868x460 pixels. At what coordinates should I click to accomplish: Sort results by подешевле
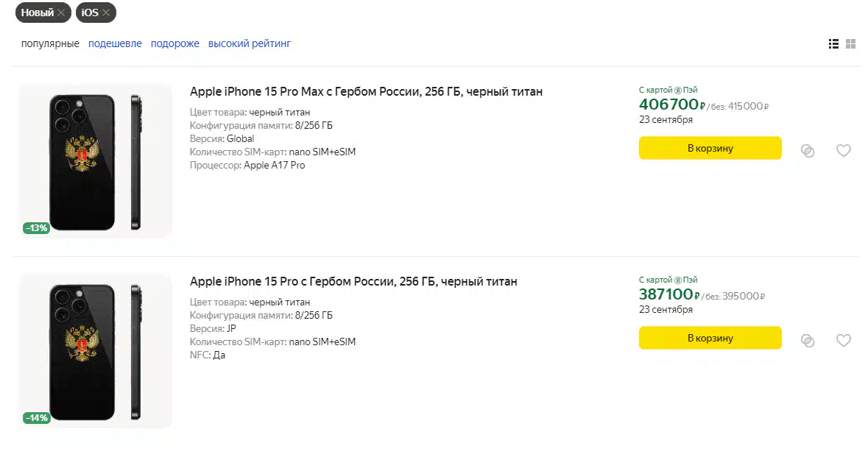(x=115, y=43)
